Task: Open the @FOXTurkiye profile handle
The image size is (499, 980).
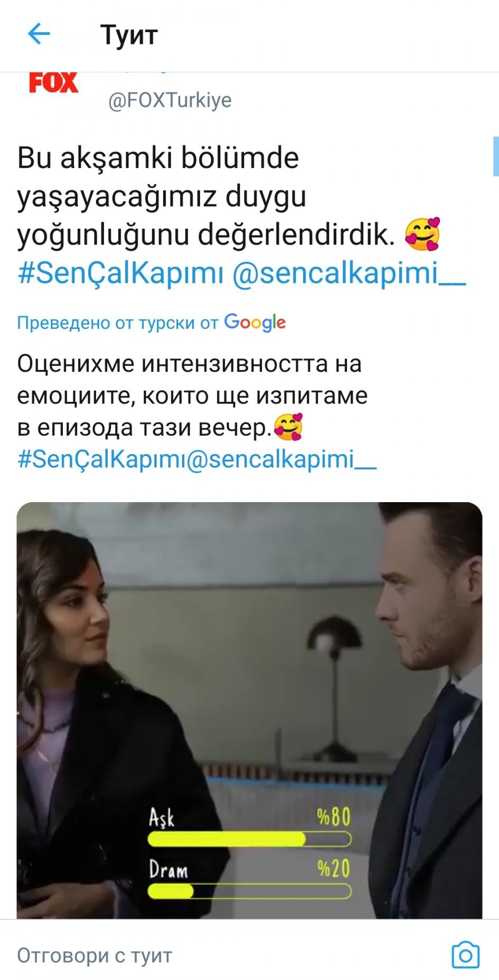Action: tap(170, 100)
